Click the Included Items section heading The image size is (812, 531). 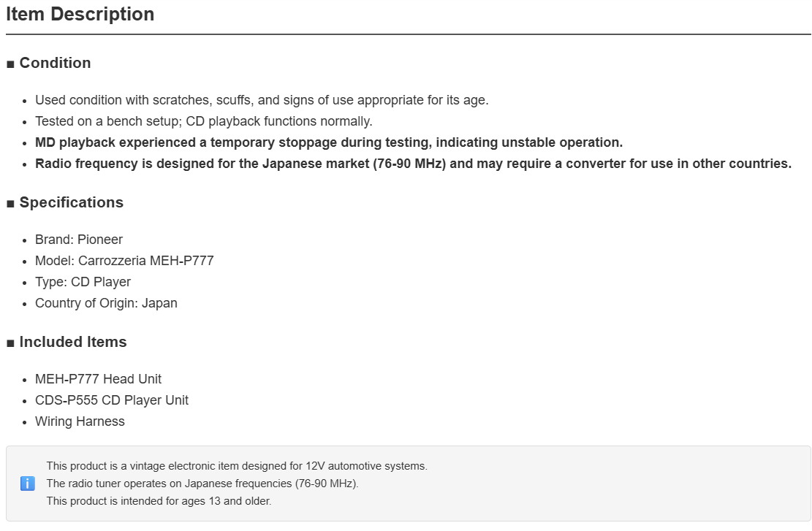point(73,342)
